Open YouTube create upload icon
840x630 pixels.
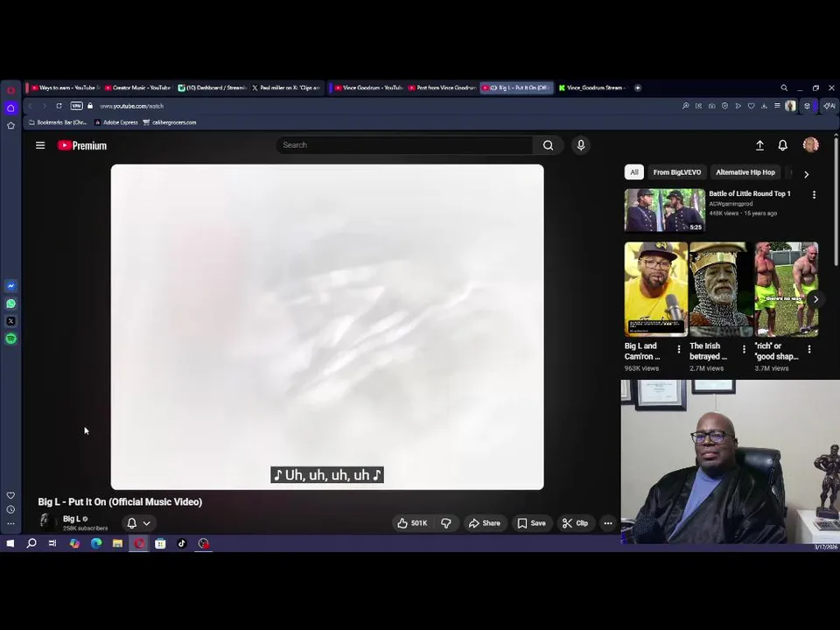click(x=759, y=145)
